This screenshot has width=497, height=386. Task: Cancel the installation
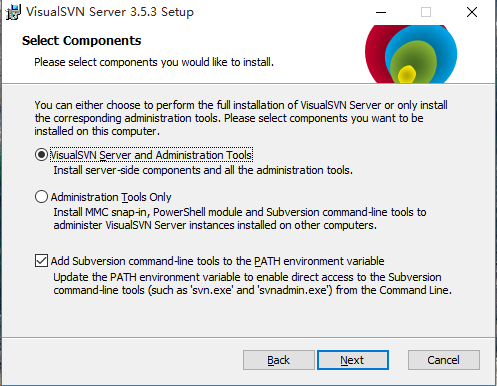(x=444, y=360)
